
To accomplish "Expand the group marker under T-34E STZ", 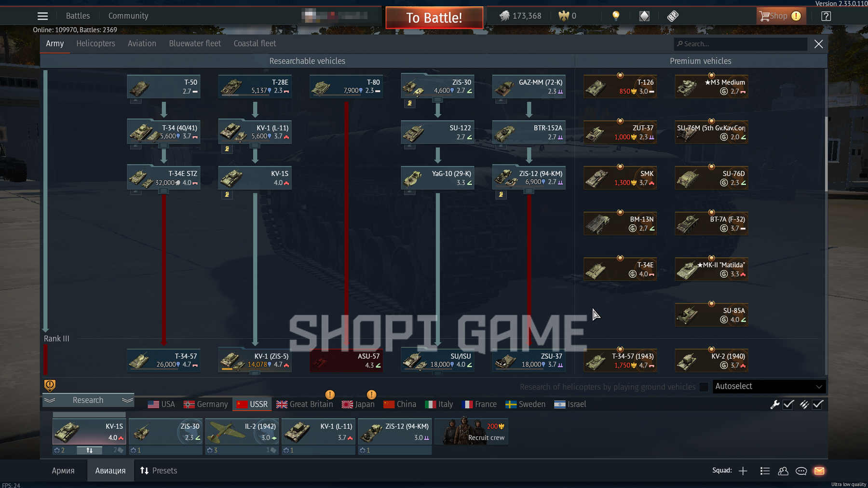I will tap(163, 191).
